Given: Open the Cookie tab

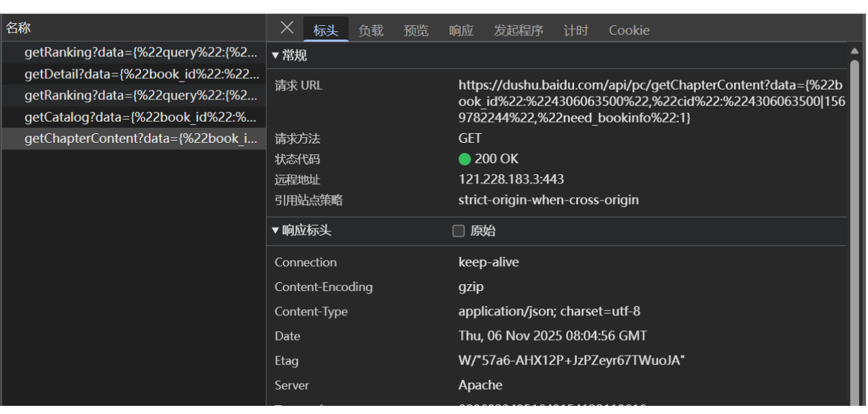Looking at the screenshot, I should pos(629,31).
